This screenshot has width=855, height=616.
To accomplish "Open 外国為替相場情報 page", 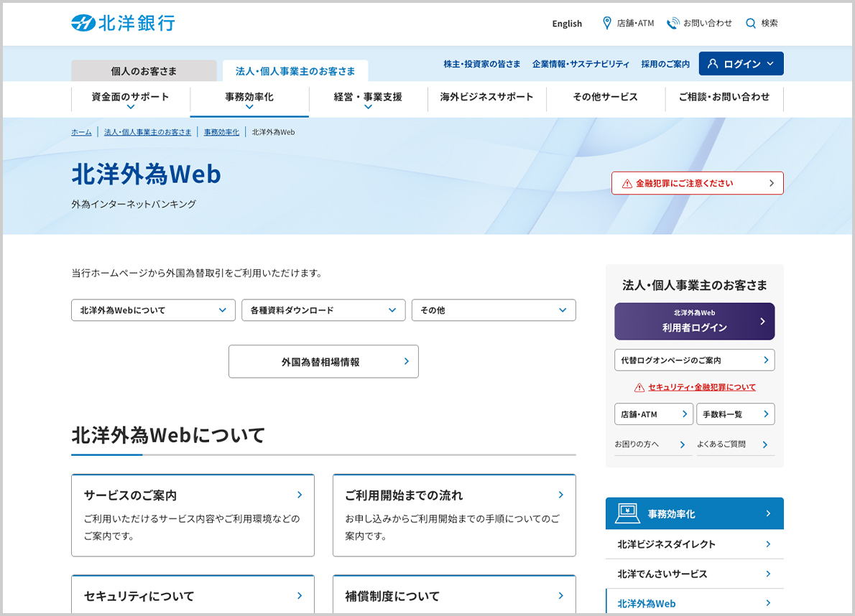I will coord(323,361).
